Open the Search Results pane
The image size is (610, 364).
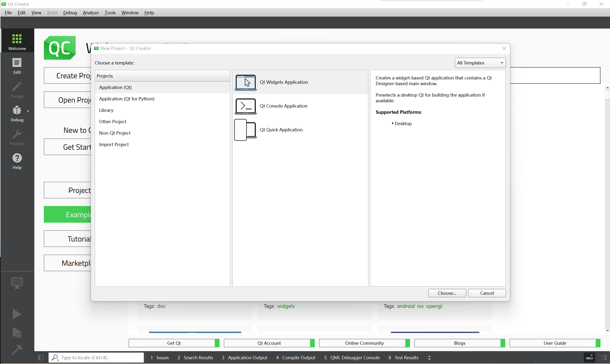pyautogui.click(x=195, y=358)
